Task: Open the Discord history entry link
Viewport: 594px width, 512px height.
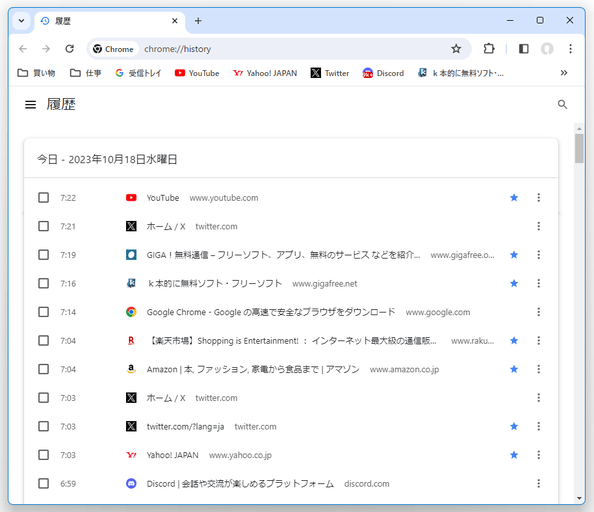Action: 240,484
